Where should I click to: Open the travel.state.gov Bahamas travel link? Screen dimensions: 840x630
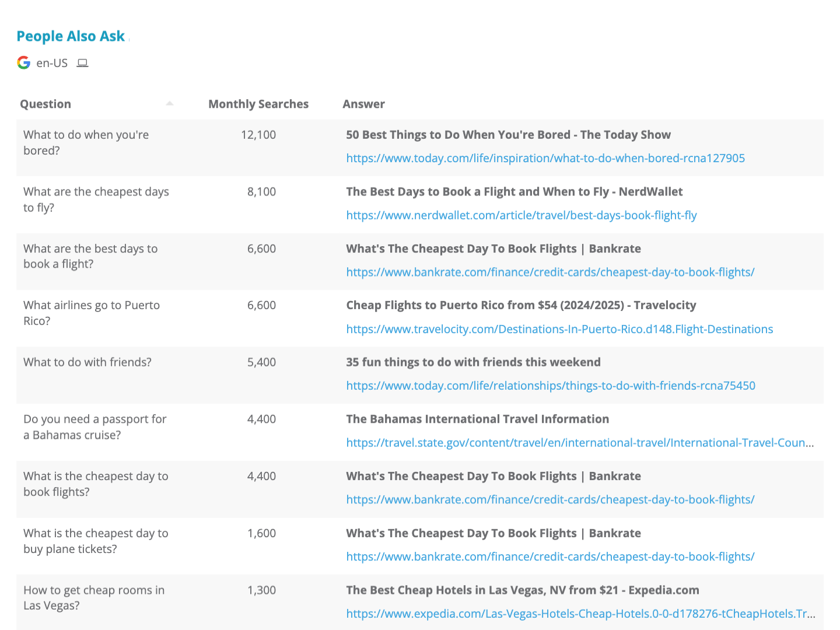tap(580, 443)
